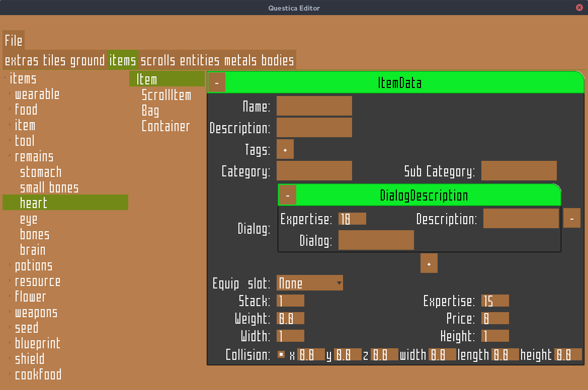The image size is (588, 390).
Task: Collapse the remains tree node
Action: coord(10,157)
